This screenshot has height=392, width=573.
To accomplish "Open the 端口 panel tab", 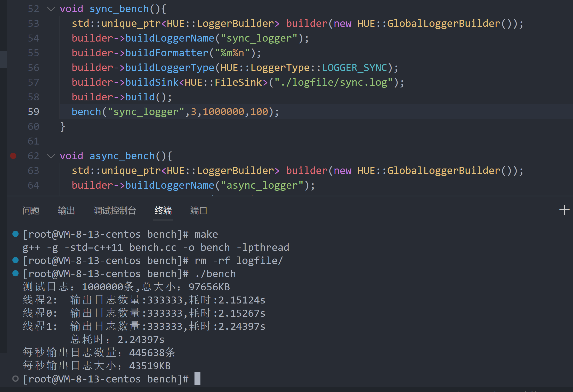I will point(198,211).
